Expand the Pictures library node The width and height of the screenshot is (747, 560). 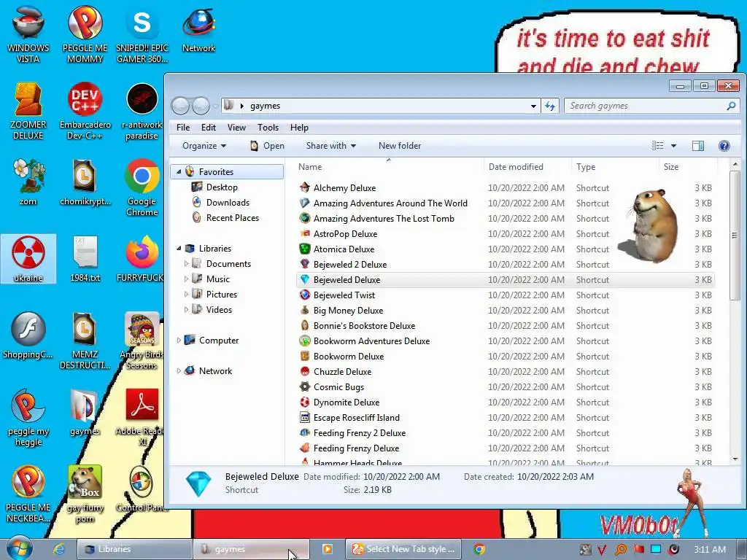coord(186,295)
